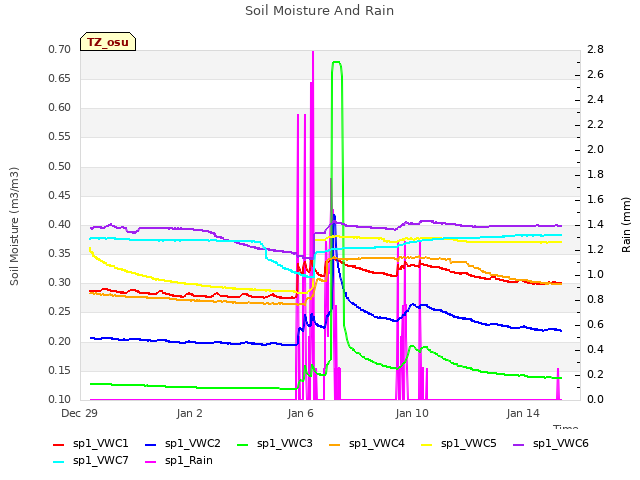The width and height of the screenshot is (640, 480).
Task: Click the green sp1_VWC3 legend color marker
Action: [x=243, y=444]
